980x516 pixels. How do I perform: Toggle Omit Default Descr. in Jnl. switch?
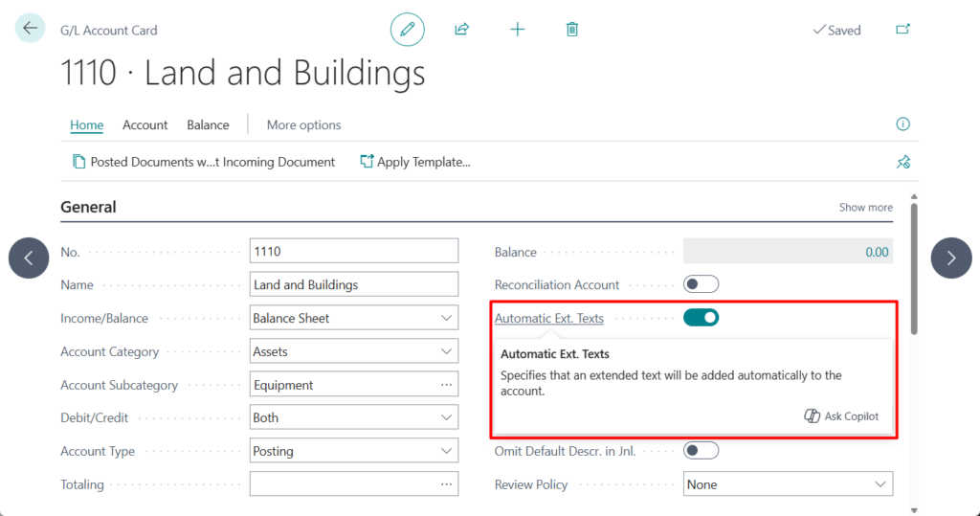click(701, 451)
